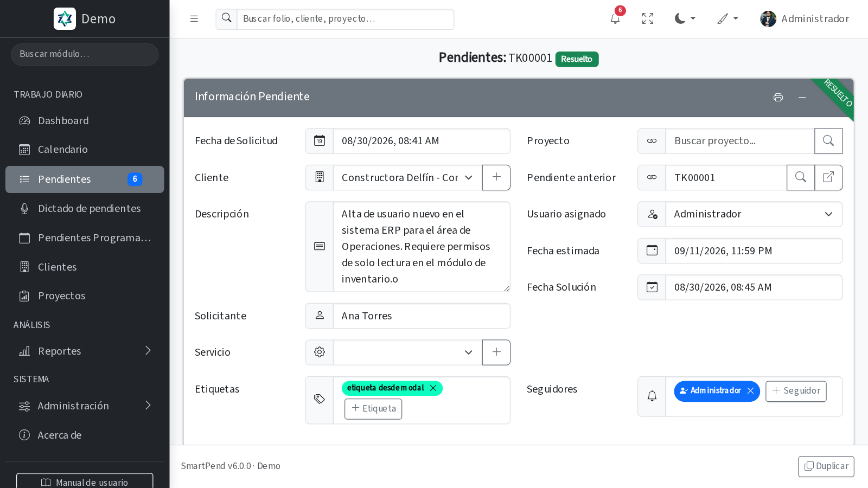The height and width of the screenshot is (488, 868).
Task: Open the Cliente dropdown list
Action: tap(407, 177)
